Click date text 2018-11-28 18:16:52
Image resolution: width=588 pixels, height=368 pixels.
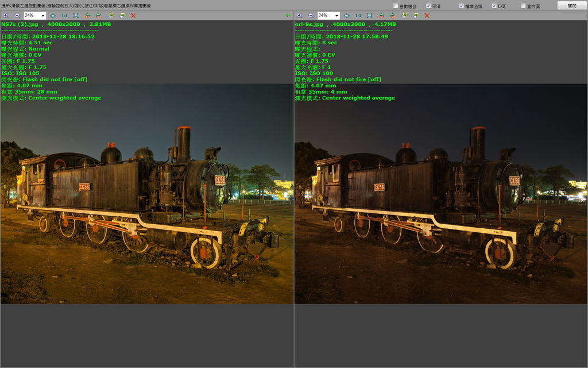(x=63, y=36)
